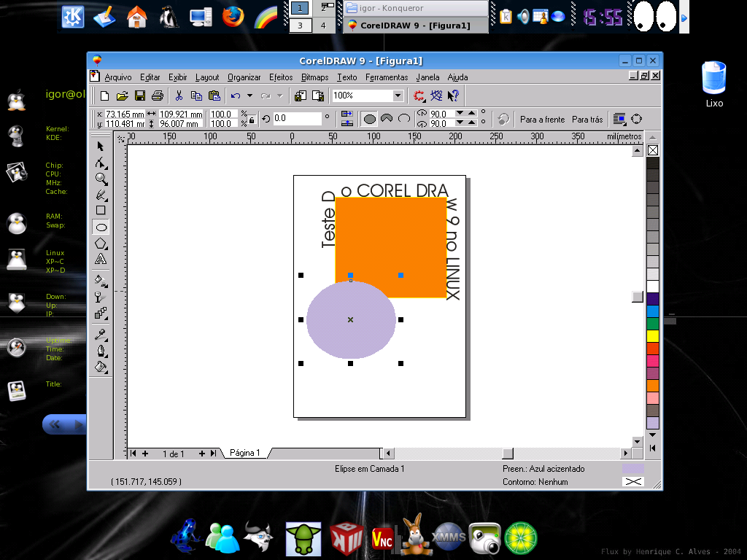
Task: Select the Freehand drawing tool
Action: [101, 195]
